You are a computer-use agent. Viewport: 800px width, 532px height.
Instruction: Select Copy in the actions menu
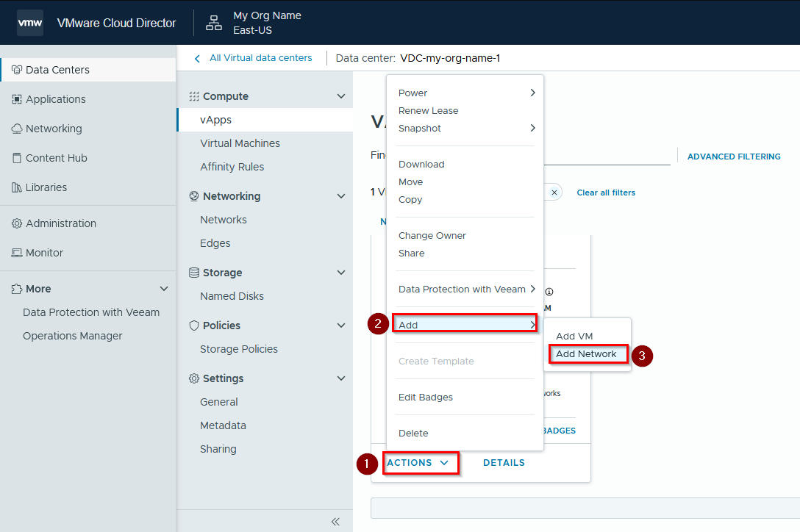pyautogui.click(x=410, y=200)
